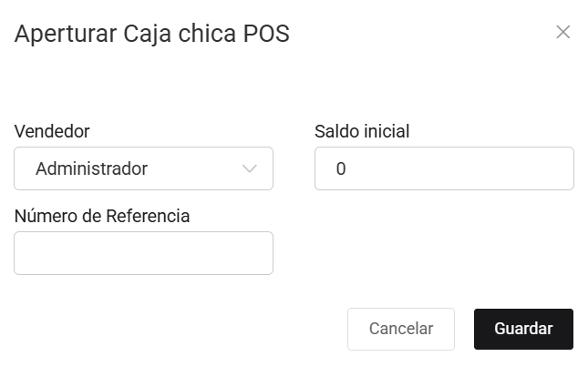
Task: Place cursor in the empty reference number field
Action: pyautogui.click(x=143, y=253)
